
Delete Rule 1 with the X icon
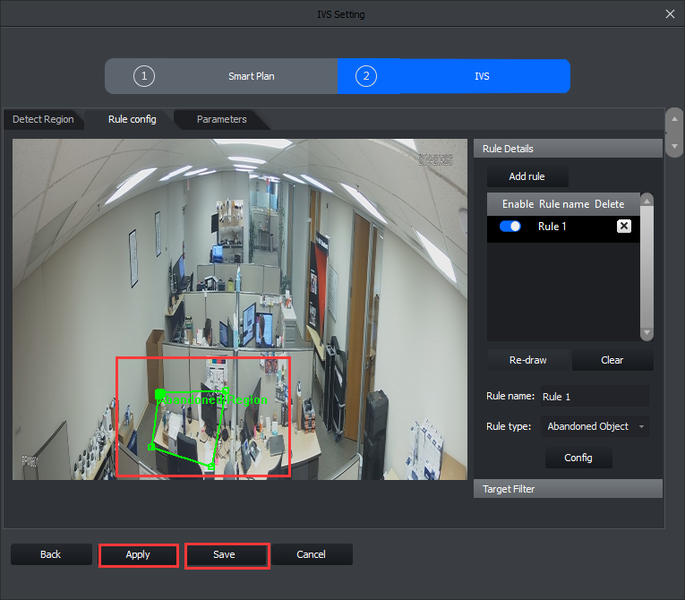coord(623,227)
